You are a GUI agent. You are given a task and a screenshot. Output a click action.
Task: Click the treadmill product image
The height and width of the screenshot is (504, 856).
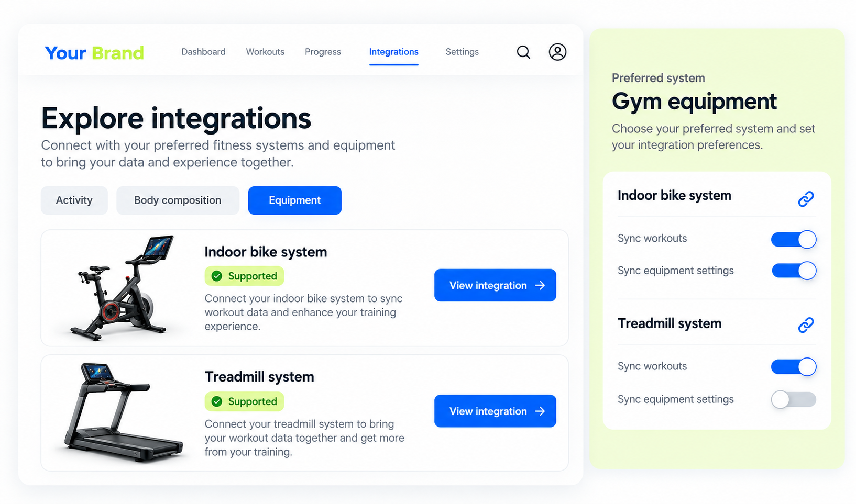[123, 412]
